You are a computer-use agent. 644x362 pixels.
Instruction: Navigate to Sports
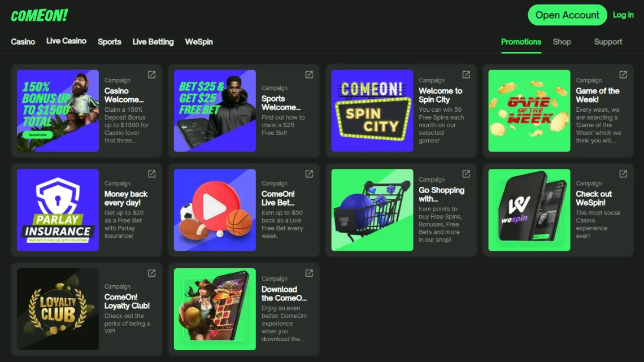click(109, 42)
